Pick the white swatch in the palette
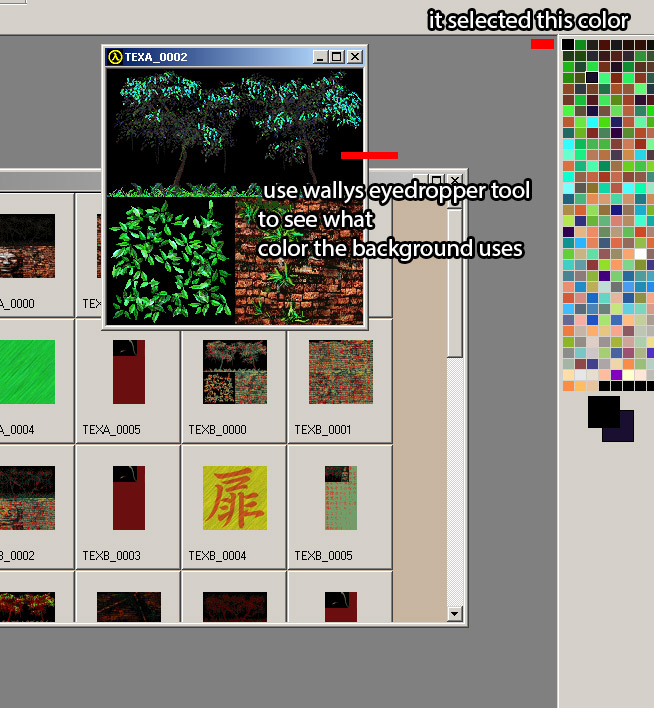The image size is (654, 708). click(640, 253)
